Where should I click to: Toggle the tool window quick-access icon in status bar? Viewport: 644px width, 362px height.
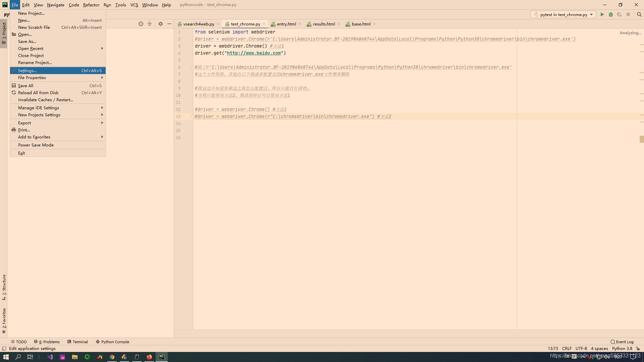(x=4, y=349)
